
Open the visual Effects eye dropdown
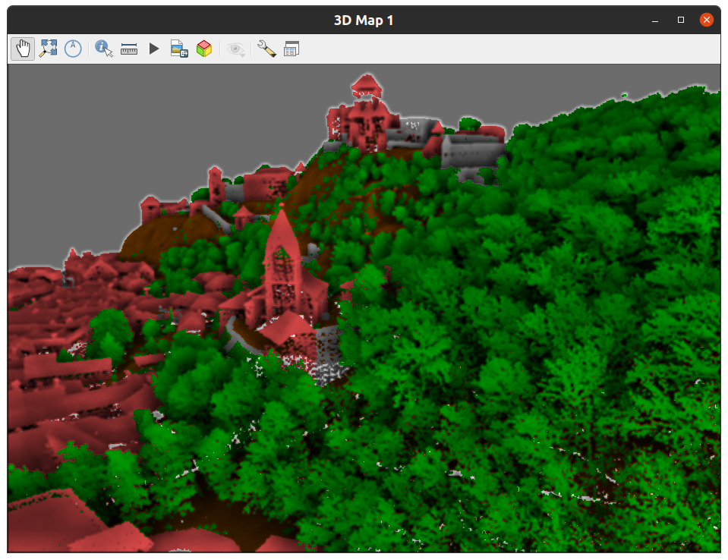click(x=235, y=48)
